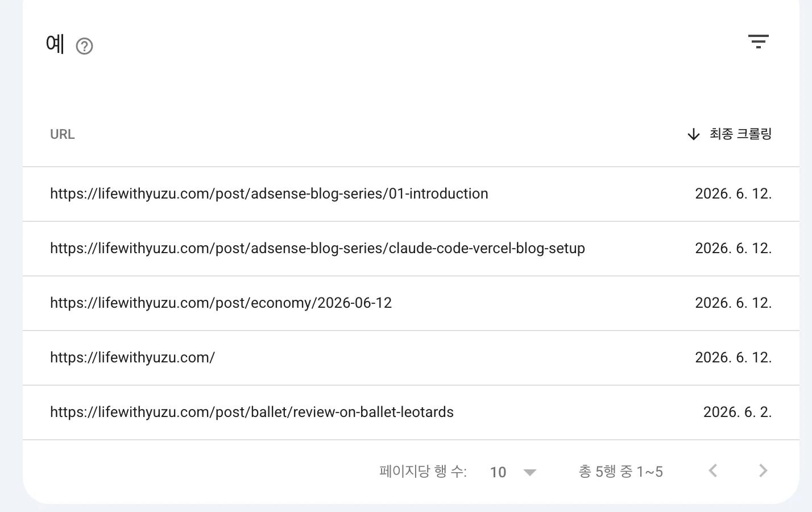The width and height of the screenshot is (812, 512).
Task: Open the claude-code-vercel-blog-setup URL row
Action: click(411, 249)
